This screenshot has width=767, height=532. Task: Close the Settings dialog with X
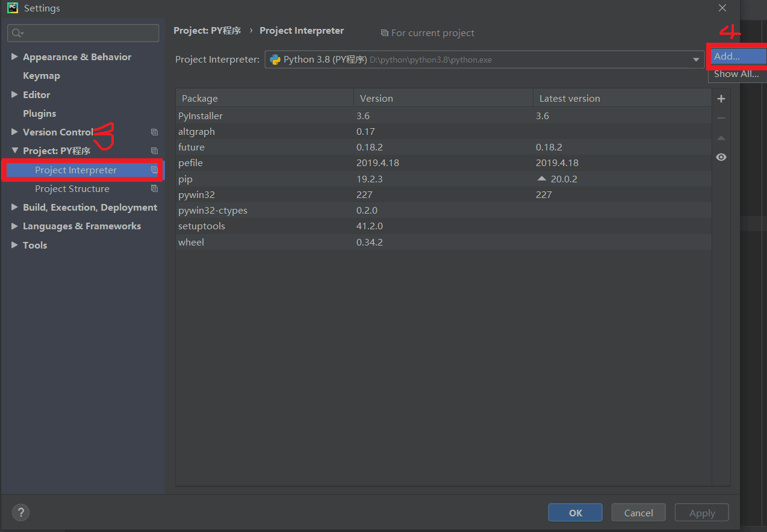point(722,8)
